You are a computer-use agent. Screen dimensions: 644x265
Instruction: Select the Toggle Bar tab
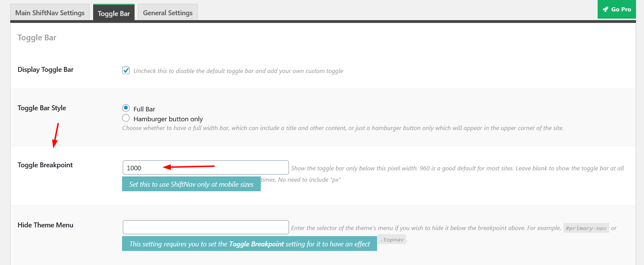[114, 13]
